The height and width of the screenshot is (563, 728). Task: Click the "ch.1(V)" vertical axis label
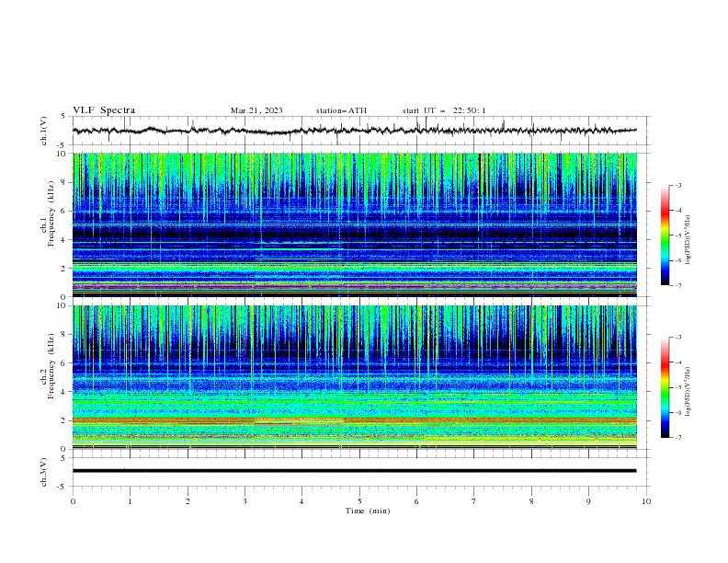pyautogui.click(x=44, y=131)
